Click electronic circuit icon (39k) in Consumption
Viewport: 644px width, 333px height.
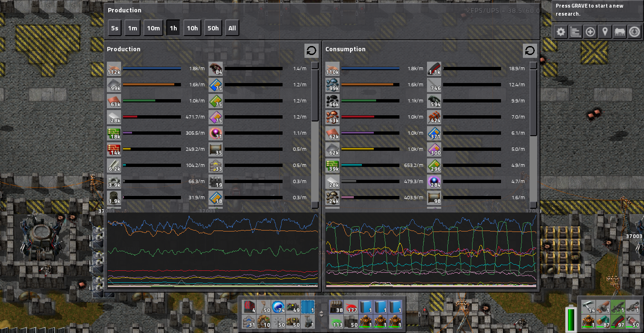pos(332,166)
